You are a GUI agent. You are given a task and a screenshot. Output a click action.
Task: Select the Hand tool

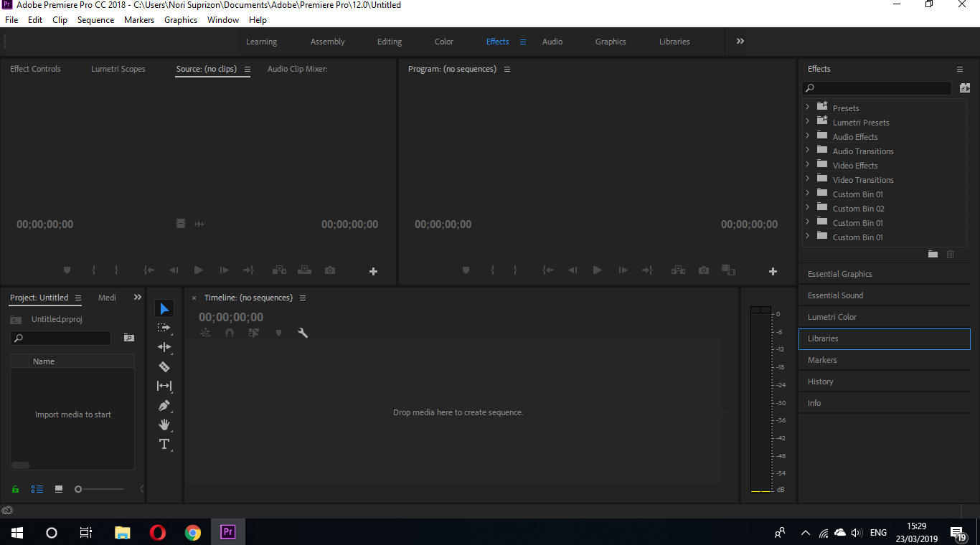click(x=164, y=425)
